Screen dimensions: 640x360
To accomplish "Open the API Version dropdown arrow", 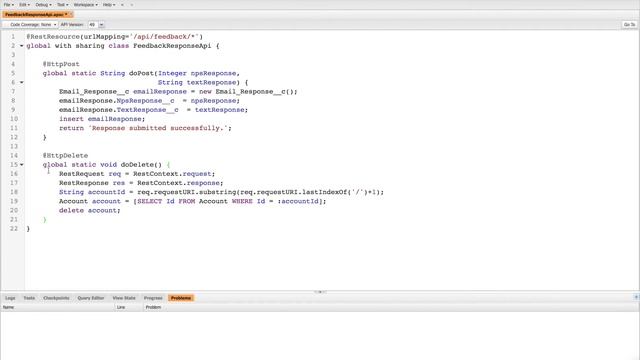I will point(101,24).
